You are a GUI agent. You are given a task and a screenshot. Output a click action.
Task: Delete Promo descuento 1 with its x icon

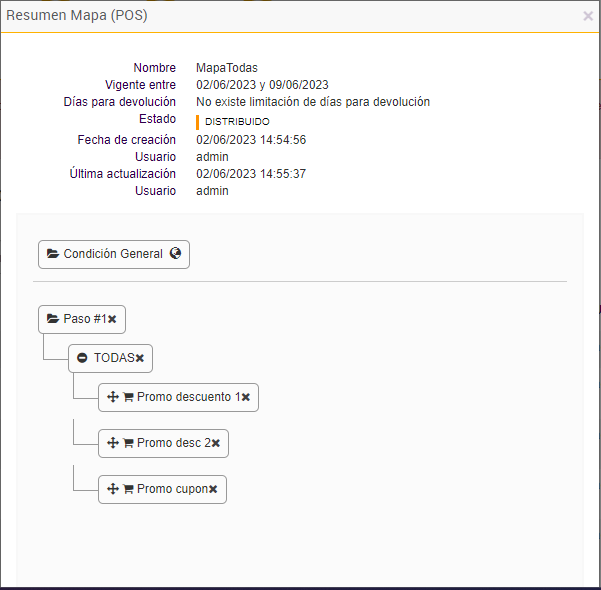coord(246,397)
